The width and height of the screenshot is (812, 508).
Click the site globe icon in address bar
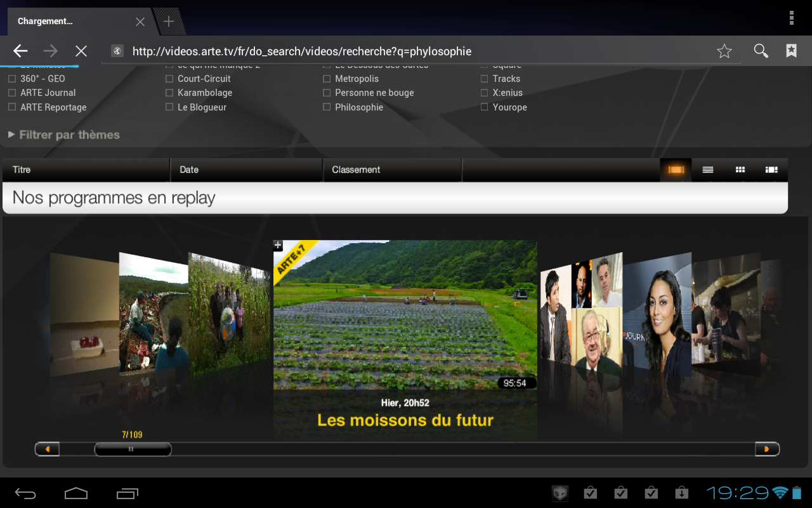[117, 51]
